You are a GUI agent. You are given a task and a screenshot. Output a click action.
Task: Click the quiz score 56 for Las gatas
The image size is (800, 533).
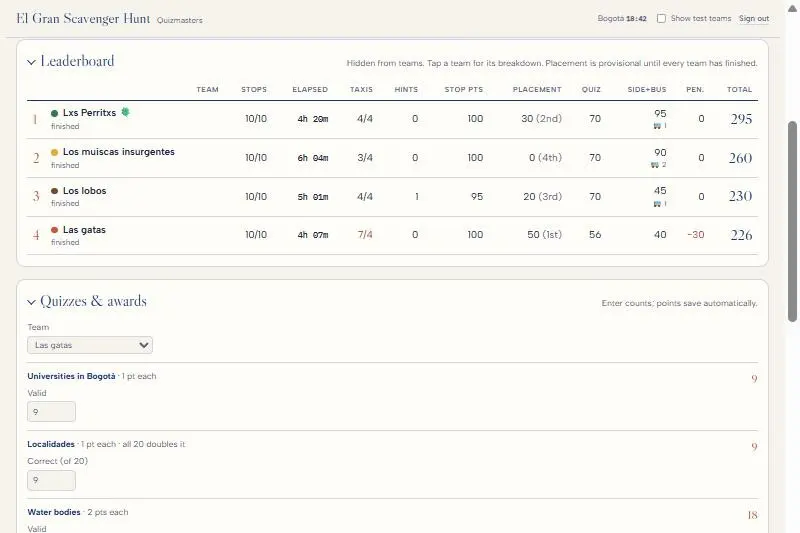coord(595,235)
